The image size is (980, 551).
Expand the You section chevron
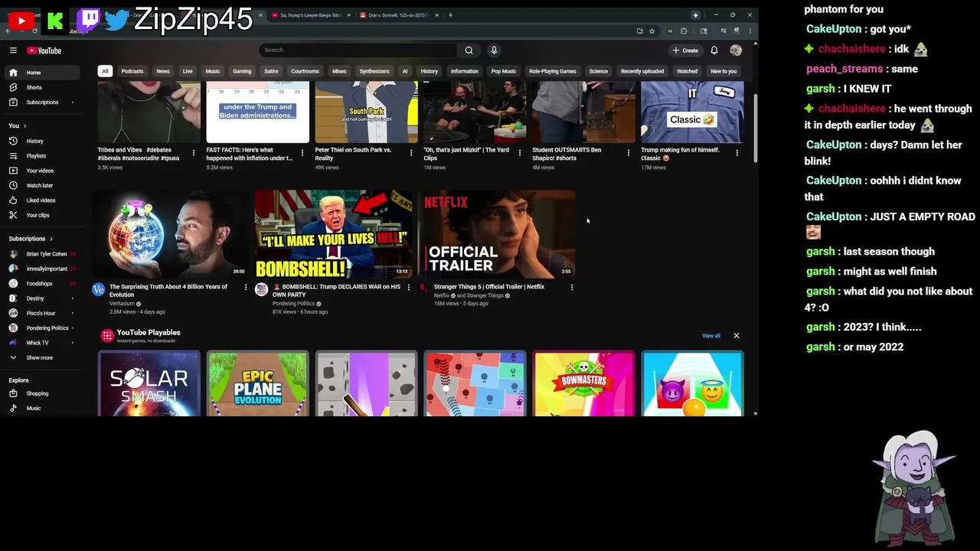tap(24, 126)
